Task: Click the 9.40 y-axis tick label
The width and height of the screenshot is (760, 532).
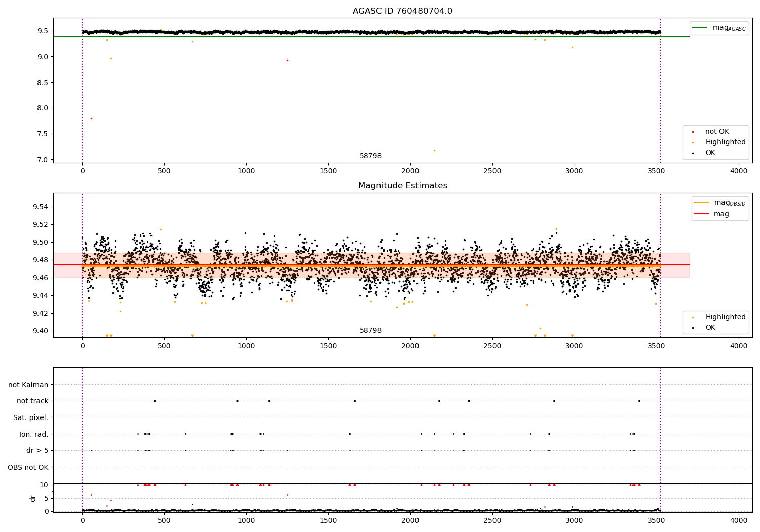Action: [x=41, y=331]
